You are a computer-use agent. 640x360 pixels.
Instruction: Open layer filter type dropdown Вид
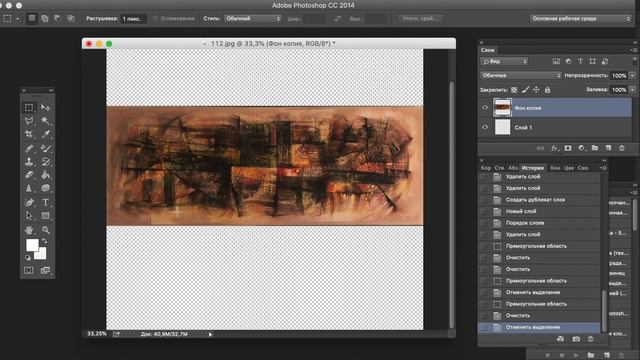pyautogui.click(x=504, y=61)
